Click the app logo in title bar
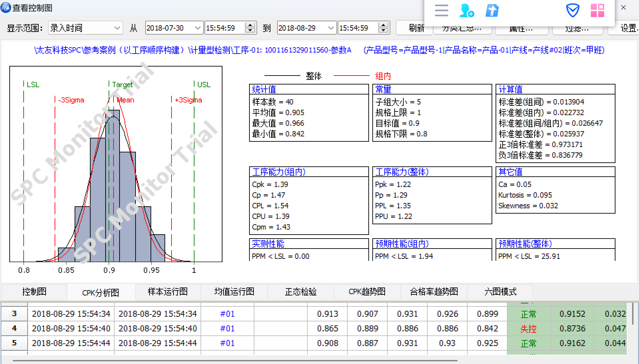639x364 pixels. coord(6,8)
